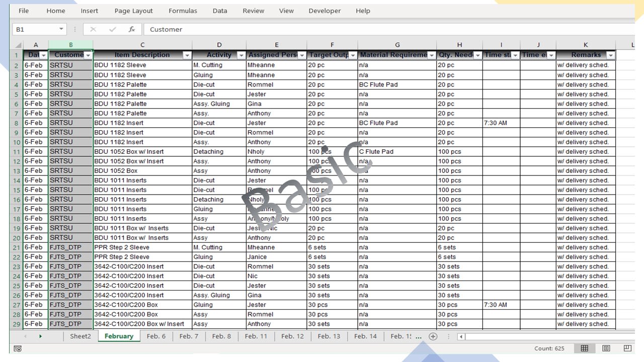Select row 15 header

point(17,190)
